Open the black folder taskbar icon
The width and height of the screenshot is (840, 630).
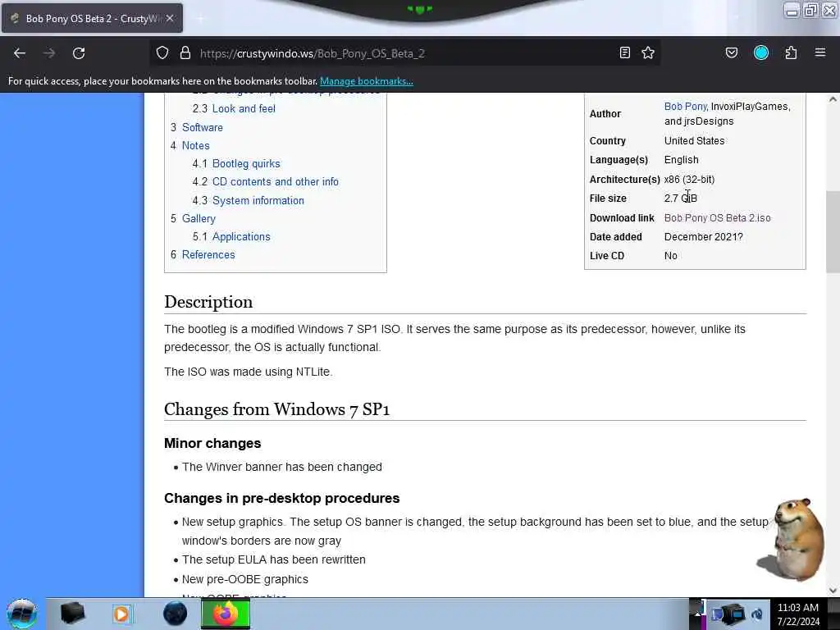(72, 614)
